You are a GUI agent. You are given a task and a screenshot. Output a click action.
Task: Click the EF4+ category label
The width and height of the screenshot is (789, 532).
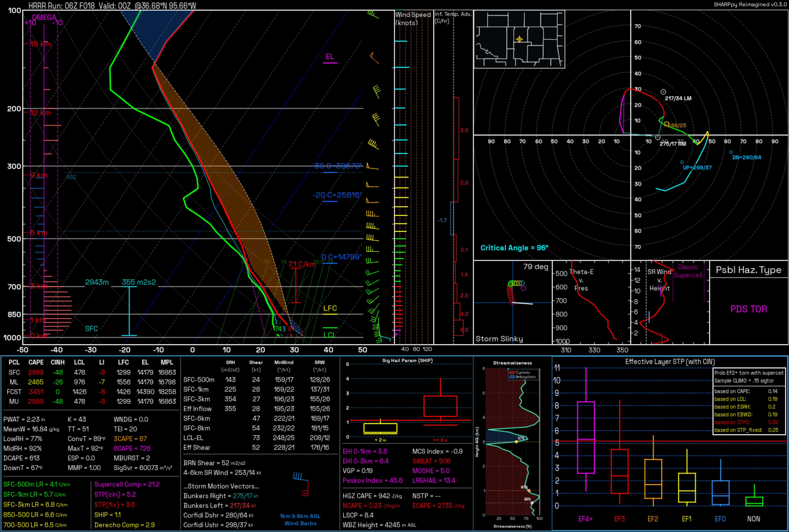click(x=586, y=519)
